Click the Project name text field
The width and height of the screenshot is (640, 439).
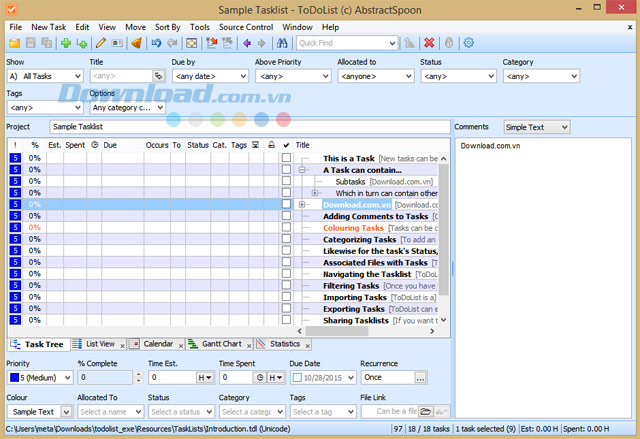click(x=248, y=128)
